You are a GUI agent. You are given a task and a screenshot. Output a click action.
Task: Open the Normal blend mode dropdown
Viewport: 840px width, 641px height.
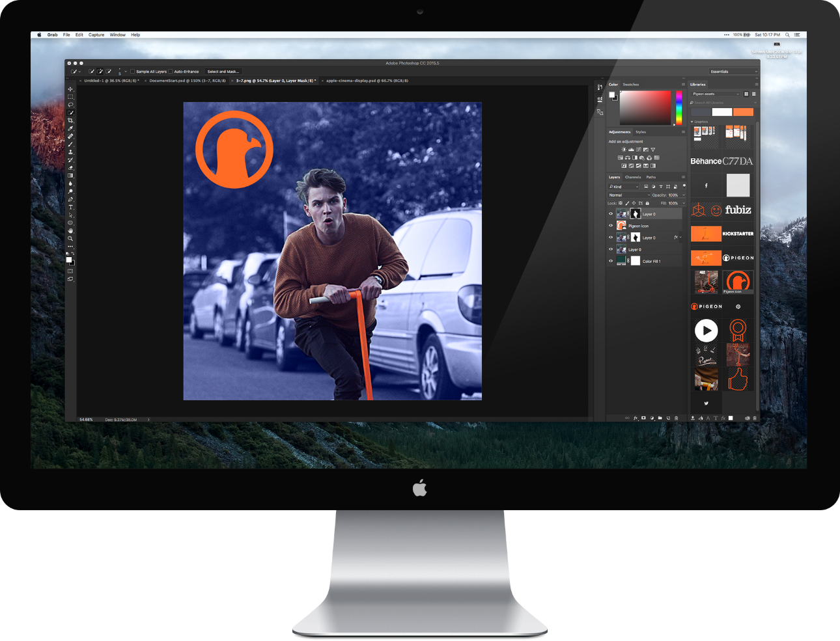pyautogui.click(x=629, y=195)
